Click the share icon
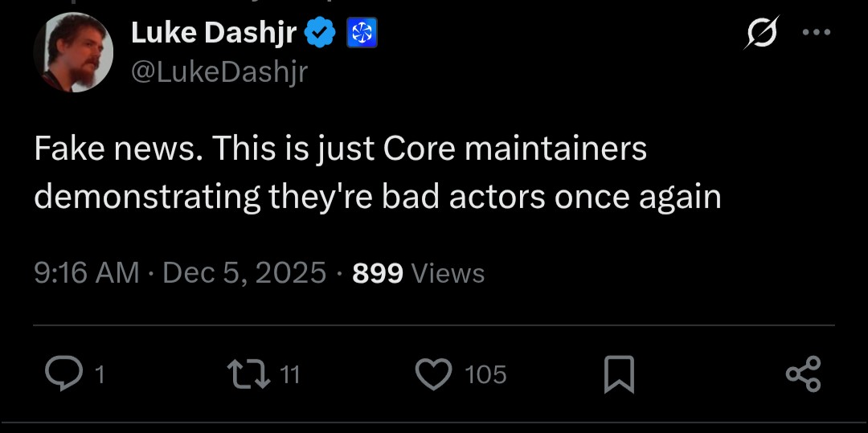Screen dimensions: 868x433 (803, 374)
